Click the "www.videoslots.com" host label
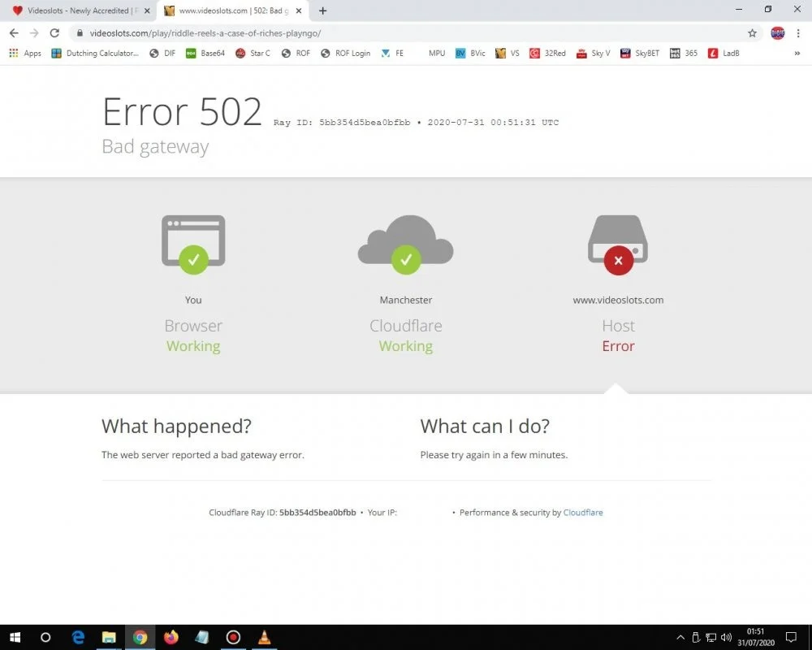The image size is (812, 650). [x=618, y=300]
